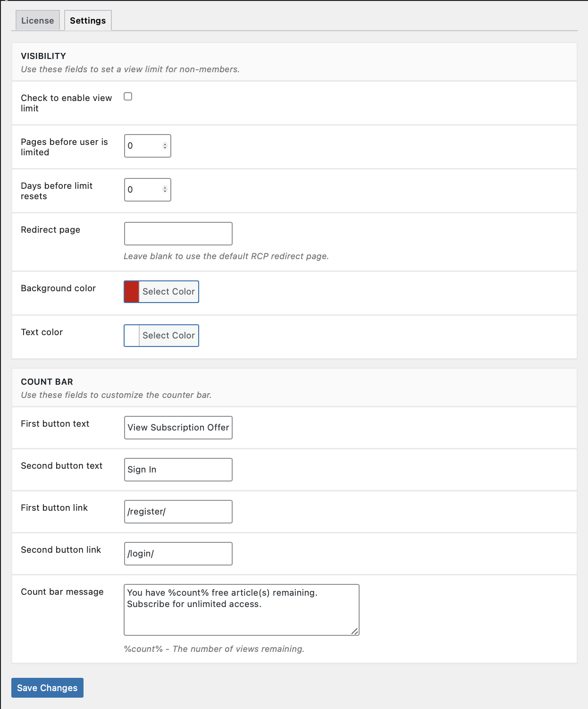Image resolution: width=588 pixels, height=709 pixels.
Task: Click inside the Count bar message textarea
Action: [242, 610]
